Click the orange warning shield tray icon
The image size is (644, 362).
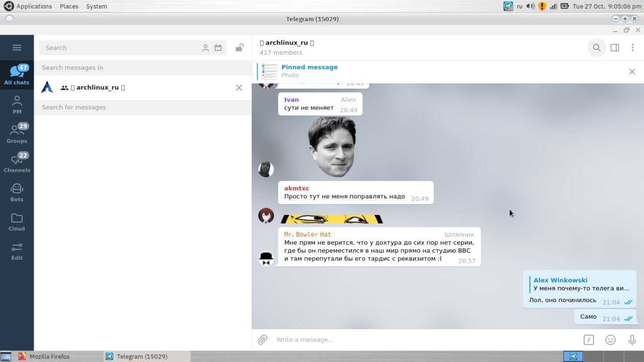[x=542, y=6]
